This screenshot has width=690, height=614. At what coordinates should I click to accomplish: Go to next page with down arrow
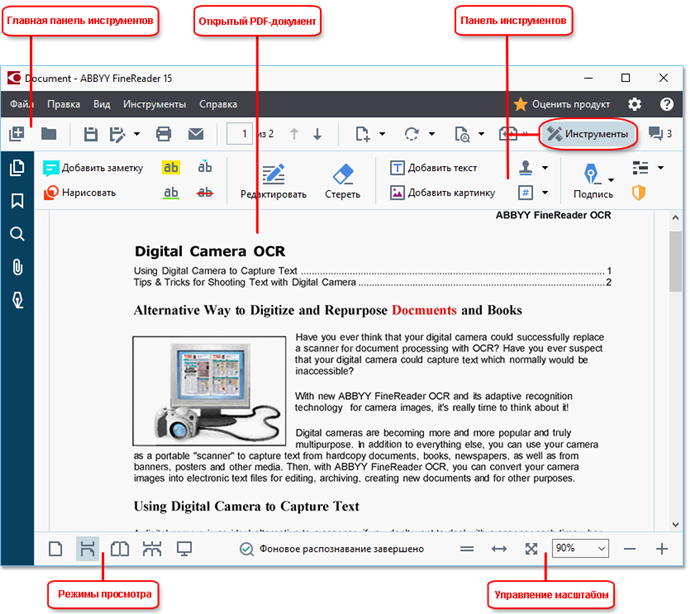tap(317, 134)
